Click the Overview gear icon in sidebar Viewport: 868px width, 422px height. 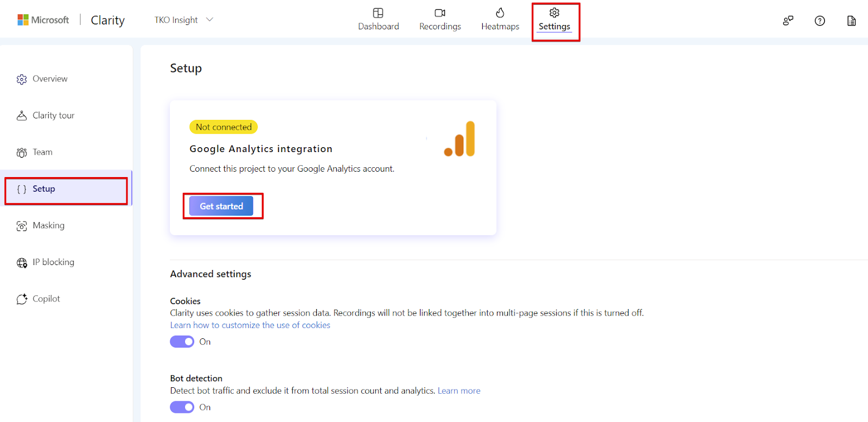pos(22,79)
